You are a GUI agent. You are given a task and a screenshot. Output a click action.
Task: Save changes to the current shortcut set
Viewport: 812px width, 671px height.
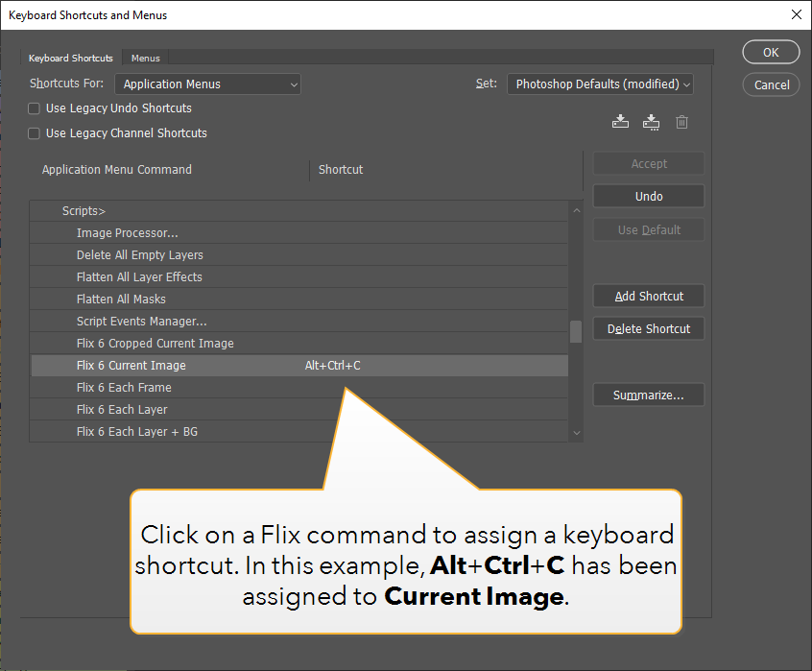pyautogui.click(x=620, y=122)
